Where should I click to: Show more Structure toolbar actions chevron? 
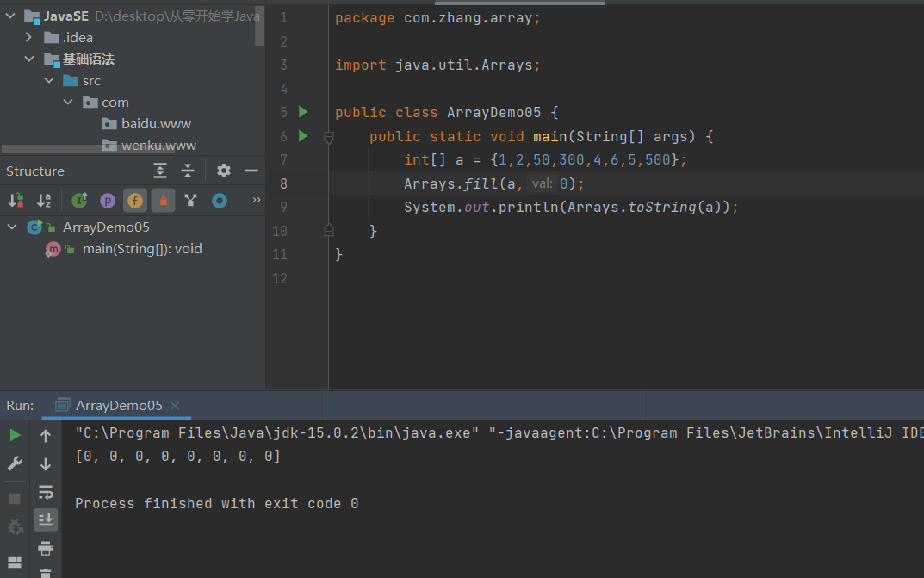[x=257, y=200]
